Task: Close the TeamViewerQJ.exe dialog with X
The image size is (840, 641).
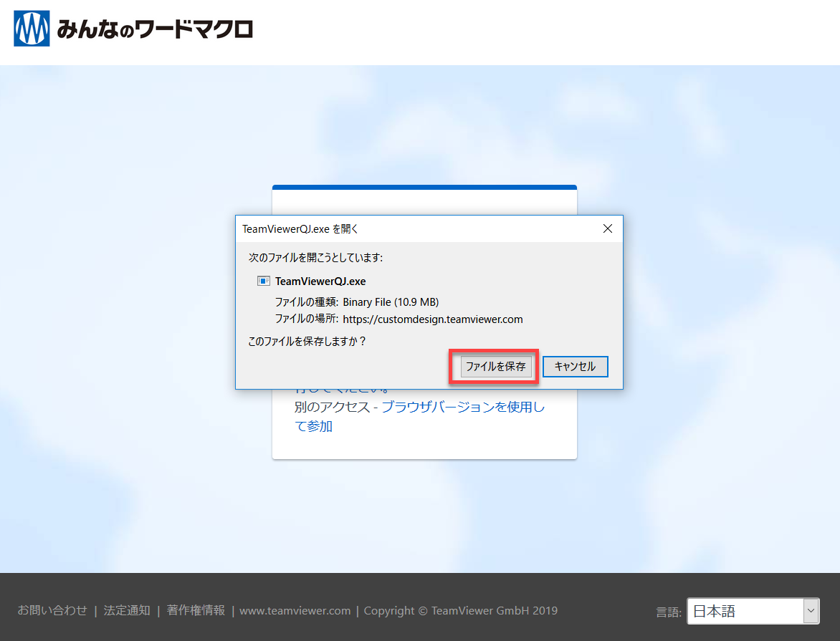Action: click(x=607, y=229)
